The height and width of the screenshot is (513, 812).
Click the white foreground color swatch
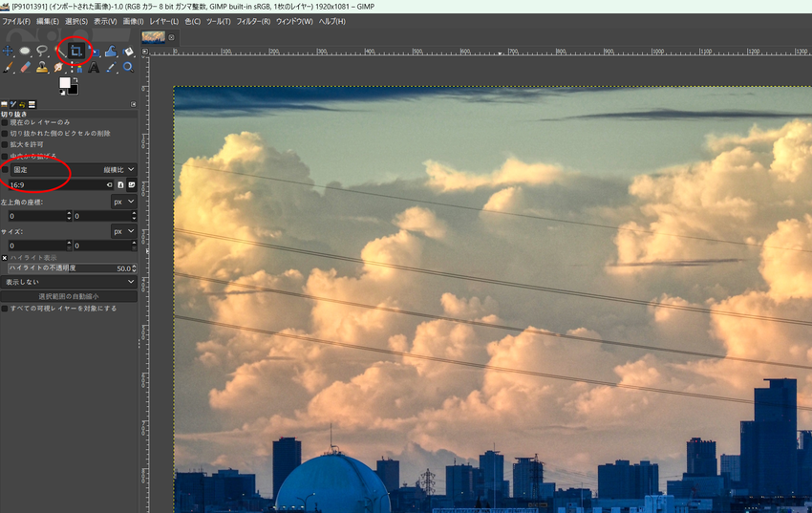coord(65,83)
